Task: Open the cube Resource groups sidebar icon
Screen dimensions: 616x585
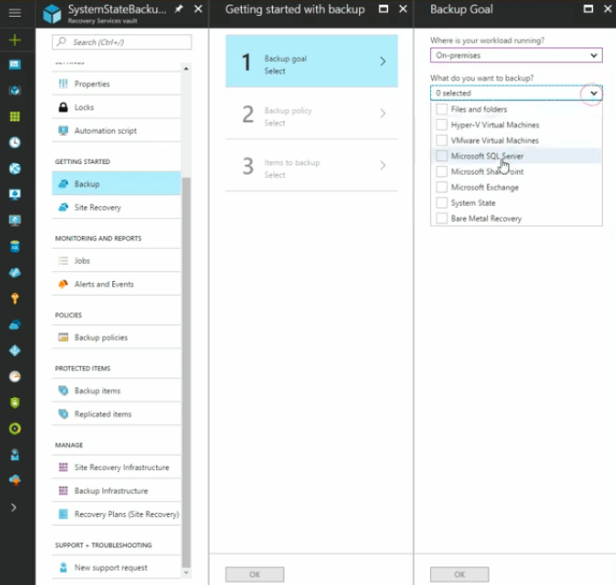Action: tap(15, 90)
